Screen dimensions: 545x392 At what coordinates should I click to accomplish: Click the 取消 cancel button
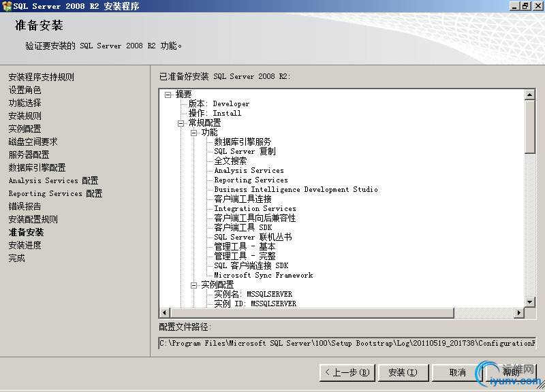coord(457,372)
